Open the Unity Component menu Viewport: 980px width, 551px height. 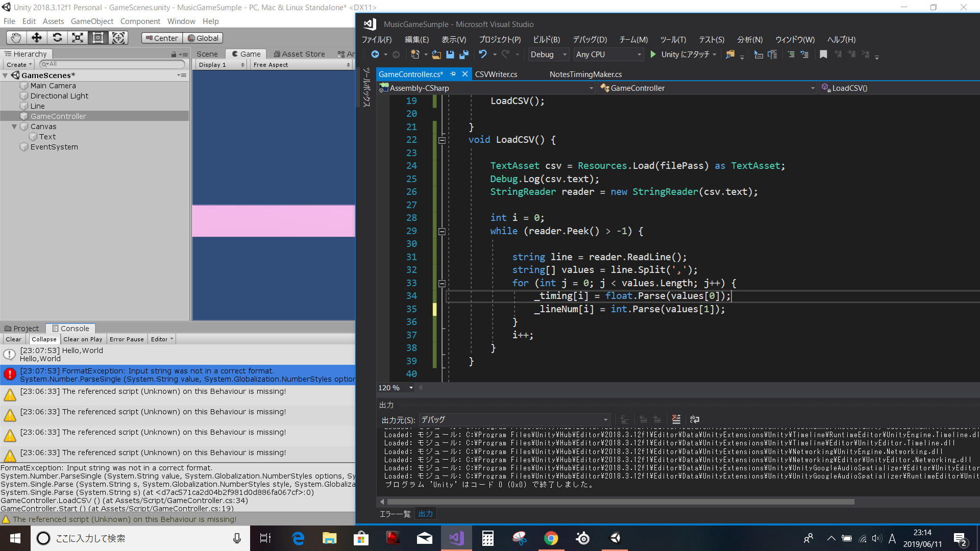(140, 21)
